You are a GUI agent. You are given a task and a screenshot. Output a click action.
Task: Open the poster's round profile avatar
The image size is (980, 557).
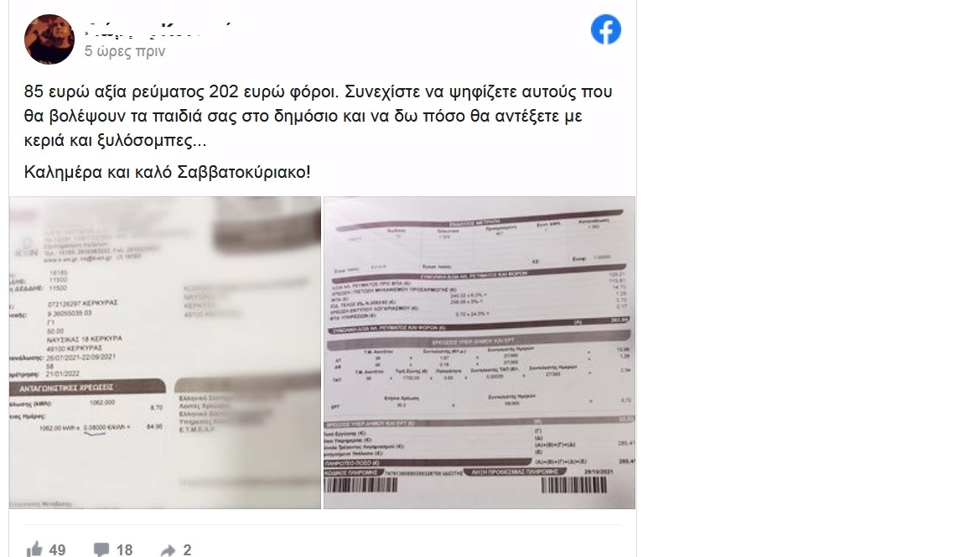click(x=49, y=39)
